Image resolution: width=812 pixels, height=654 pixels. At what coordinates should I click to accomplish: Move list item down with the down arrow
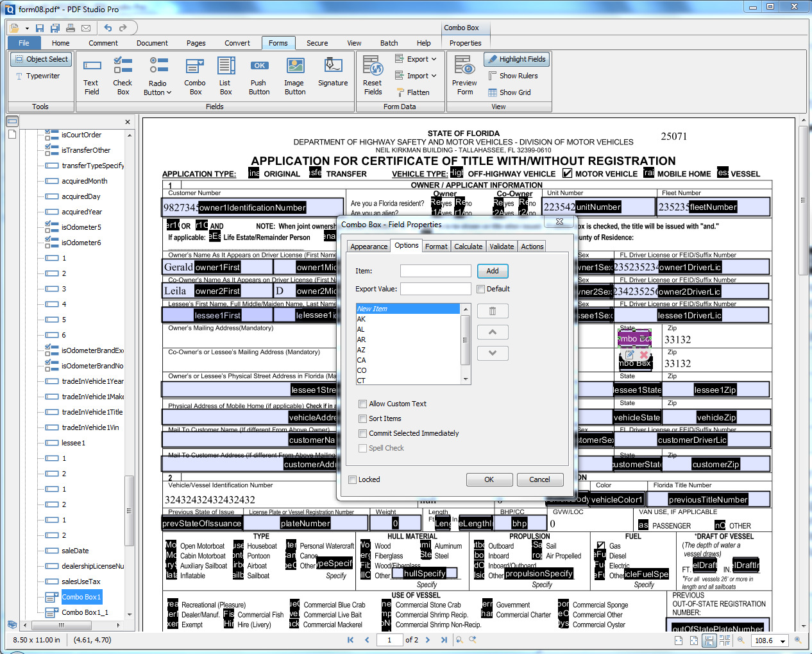click(x=493, y=353)
